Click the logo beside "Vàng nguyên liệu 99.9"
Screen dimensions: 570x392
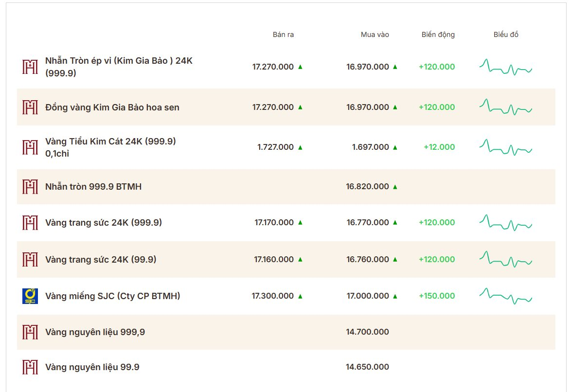pos(30,367)
